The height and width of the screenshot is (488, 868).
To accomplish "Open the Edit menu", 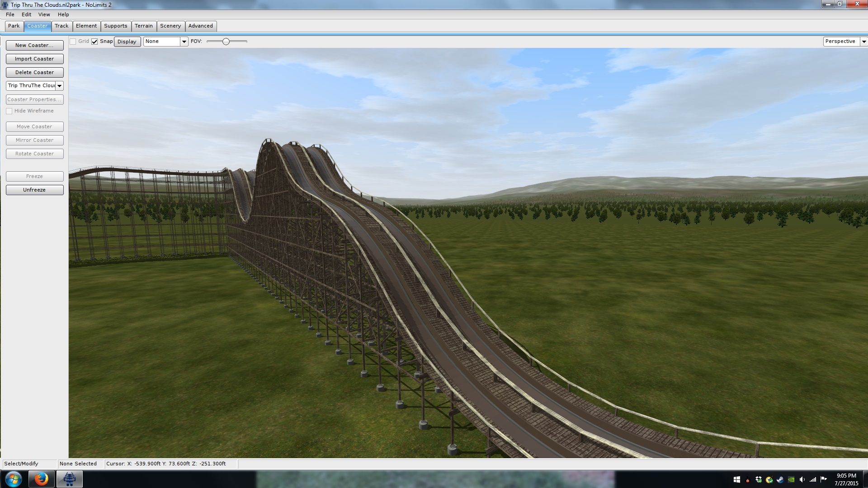I will (x=26, y=14).
